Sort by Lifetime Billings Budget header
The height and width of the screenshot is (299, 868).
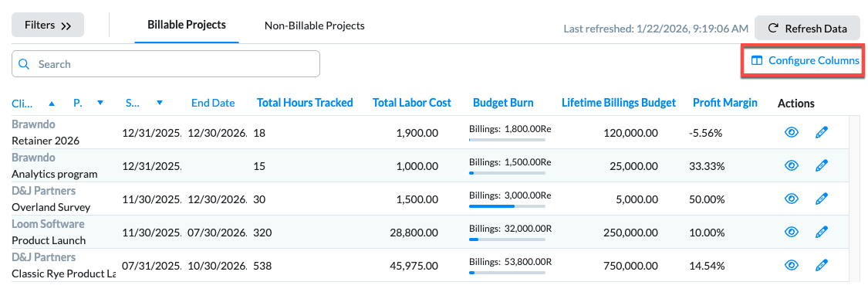(619, 103)
